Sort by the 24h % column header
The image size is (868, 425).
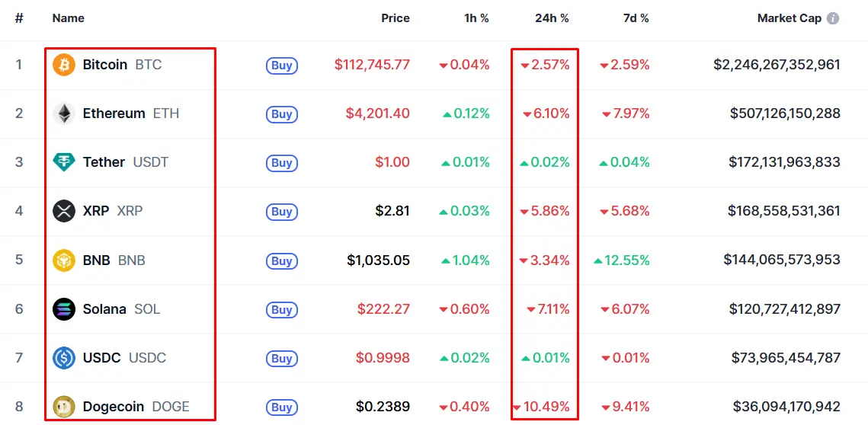pyautogui.click(x=552, y=18)
